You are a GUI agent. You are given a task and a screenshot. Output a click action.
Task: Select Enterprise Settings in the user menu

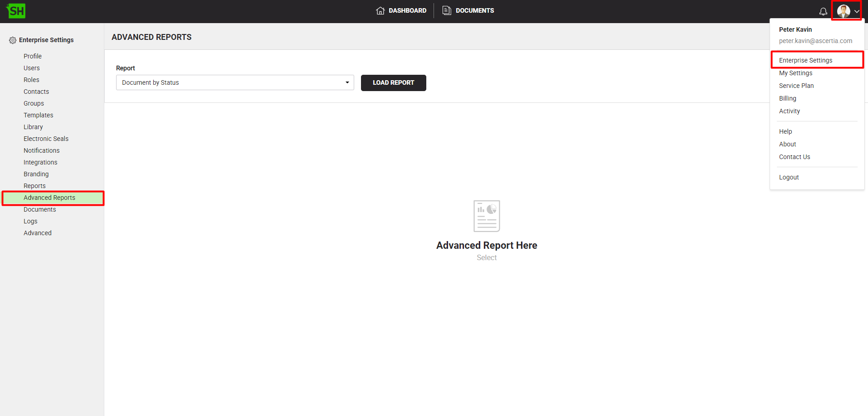point(805,60)
